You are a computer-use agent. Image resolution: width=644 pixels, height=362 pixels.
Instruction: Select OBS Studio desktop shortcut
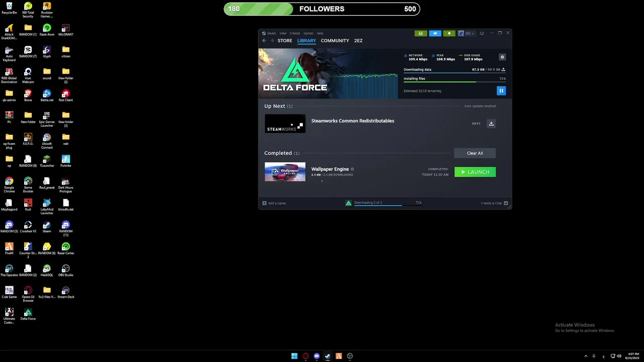click(66, 270)
